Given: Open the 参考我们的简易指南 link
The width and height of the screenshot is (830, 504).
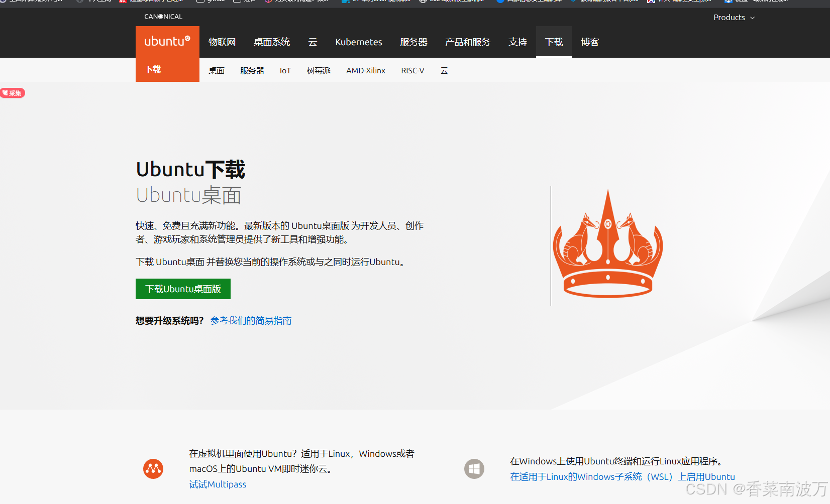Looking at the screenshot, I should 251,321.
